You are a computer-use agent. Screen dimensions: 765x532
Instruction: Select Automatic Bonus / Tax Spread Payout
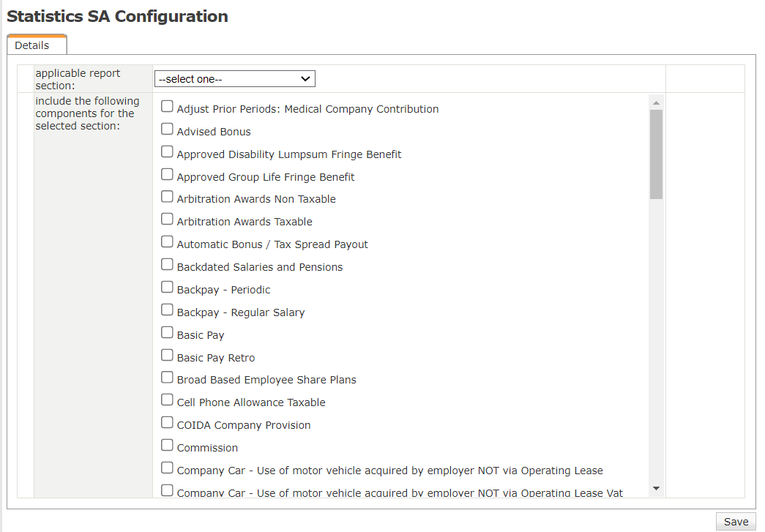[168, 242]
